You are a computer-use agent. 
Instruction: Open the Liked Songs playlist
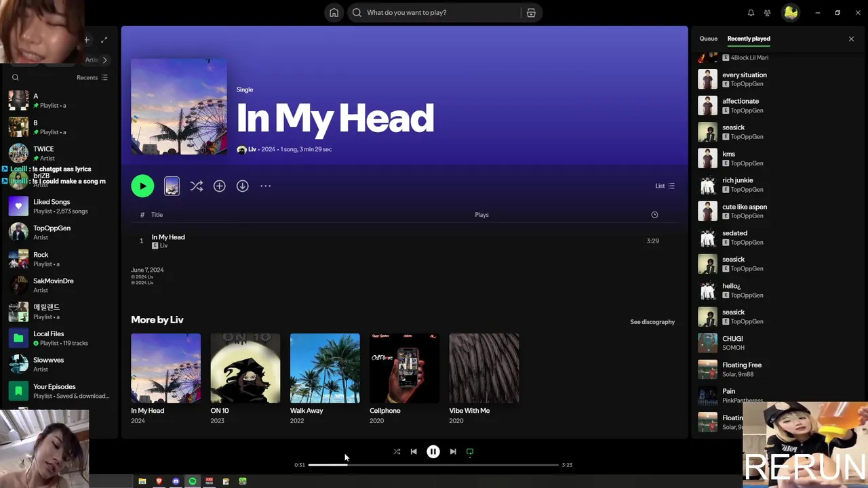pos(59,206)
